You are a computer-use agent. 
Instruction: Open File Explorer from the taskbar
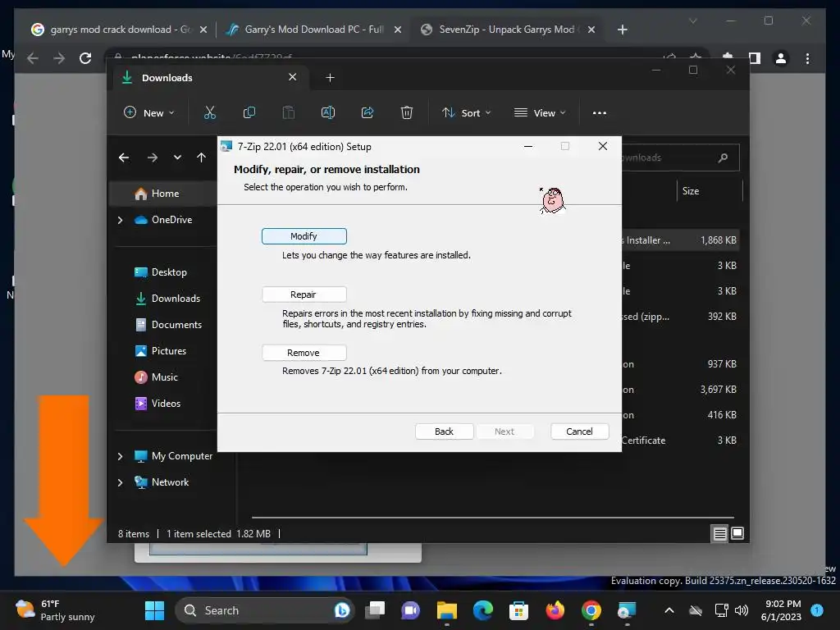click(x=447, y=610)
